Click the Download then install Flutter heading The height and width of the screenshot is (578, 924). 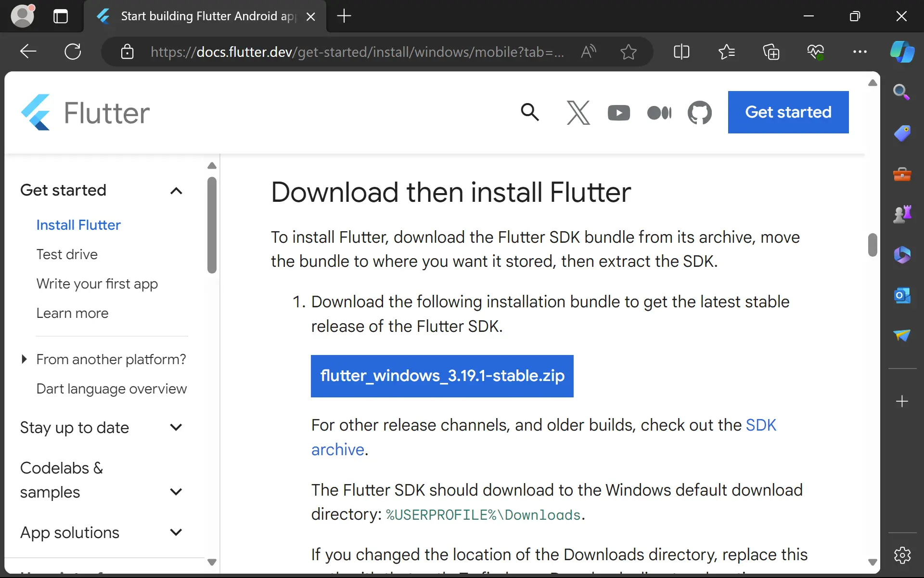tap(451, 192)
